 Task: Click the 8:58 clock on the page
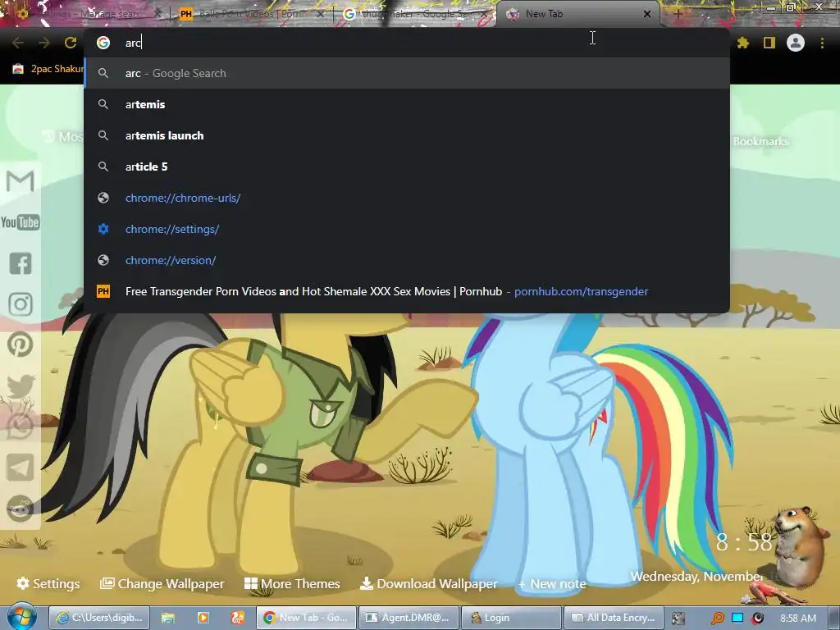pos(744,543)
